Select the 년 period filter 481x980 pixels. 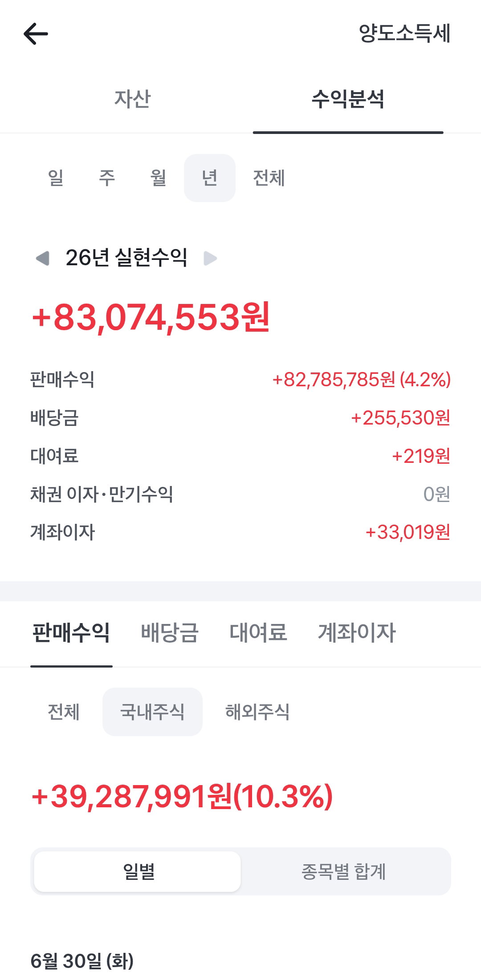210,178
